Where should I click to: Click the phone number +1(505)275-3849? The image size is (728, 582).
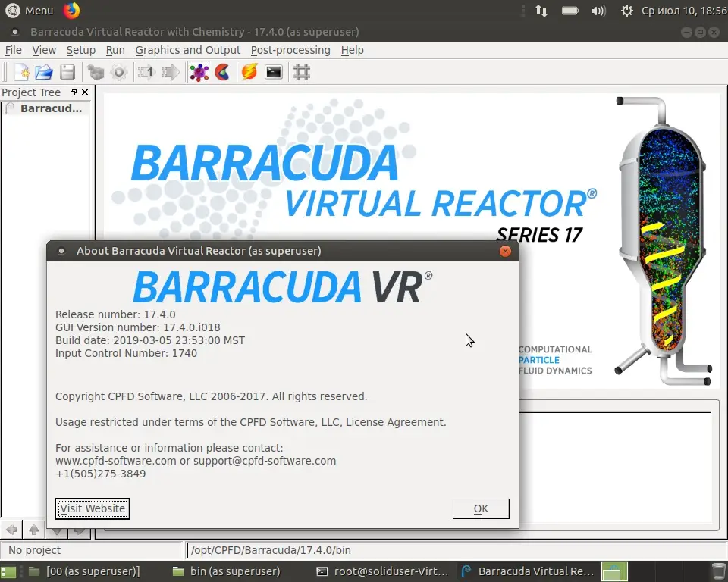point(100,474)
